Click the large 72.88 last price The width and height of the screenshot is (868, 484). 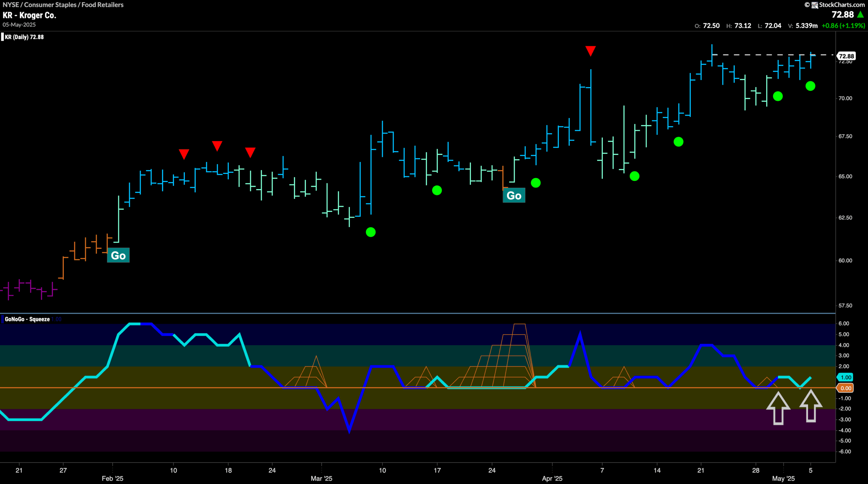click(x=843, y=15)
